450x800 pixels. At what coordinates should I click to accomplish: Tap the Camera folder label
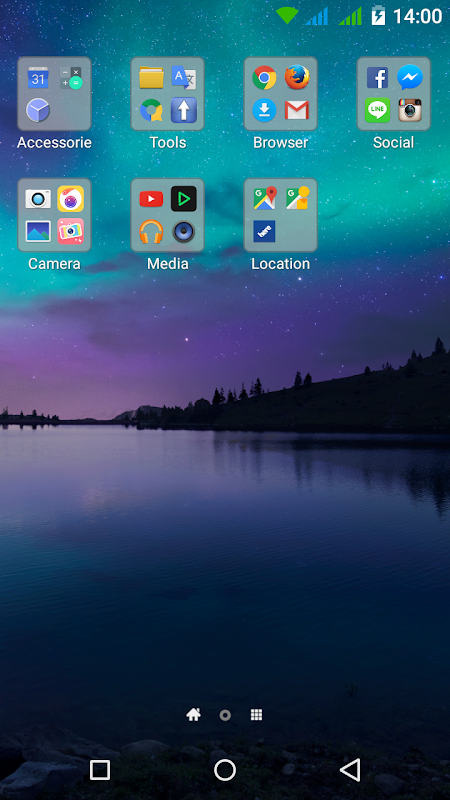coord(54,264)
